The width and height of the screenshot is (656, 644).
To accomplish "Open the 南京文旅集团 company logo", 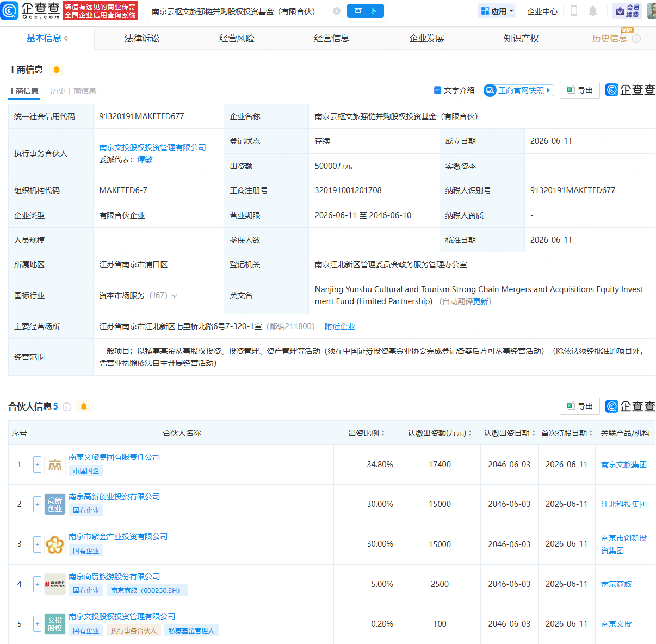I will [55, 465].
